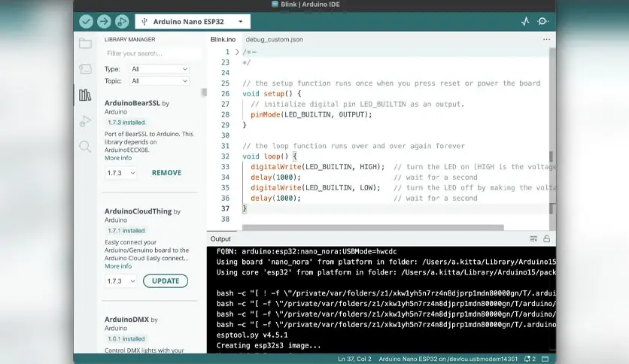The height and width of the screenshot is (364, 629).
Task: Upload the sketch with the arrow button
Action: click(104, 22)
